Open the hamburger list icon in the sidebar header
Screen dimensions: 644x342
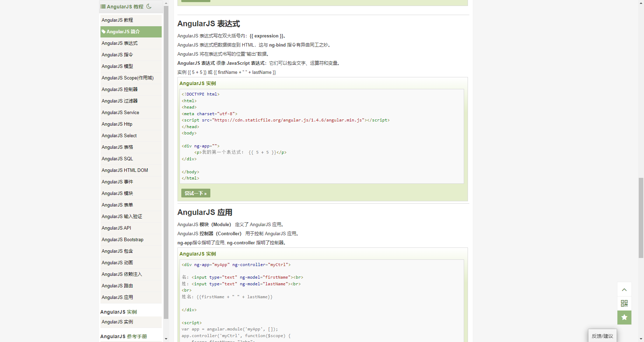103,6
